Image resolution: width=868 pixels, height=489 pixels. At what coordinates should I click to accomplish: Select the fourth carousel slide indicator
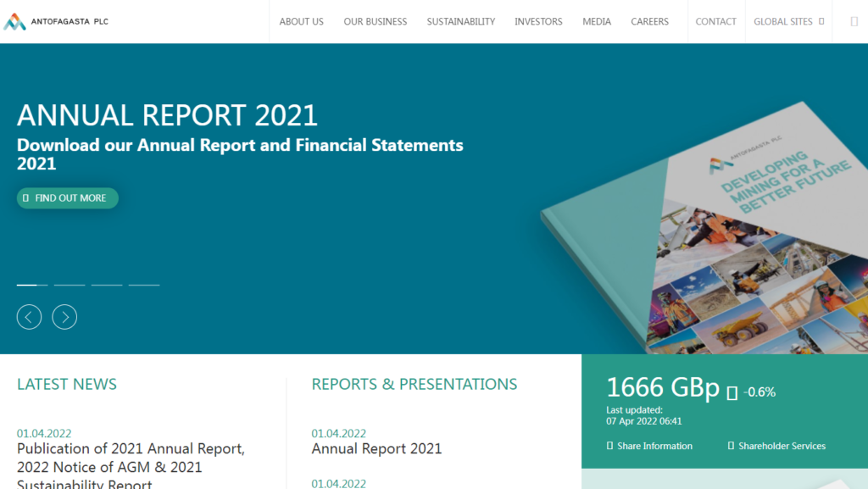tap(144, 285)
